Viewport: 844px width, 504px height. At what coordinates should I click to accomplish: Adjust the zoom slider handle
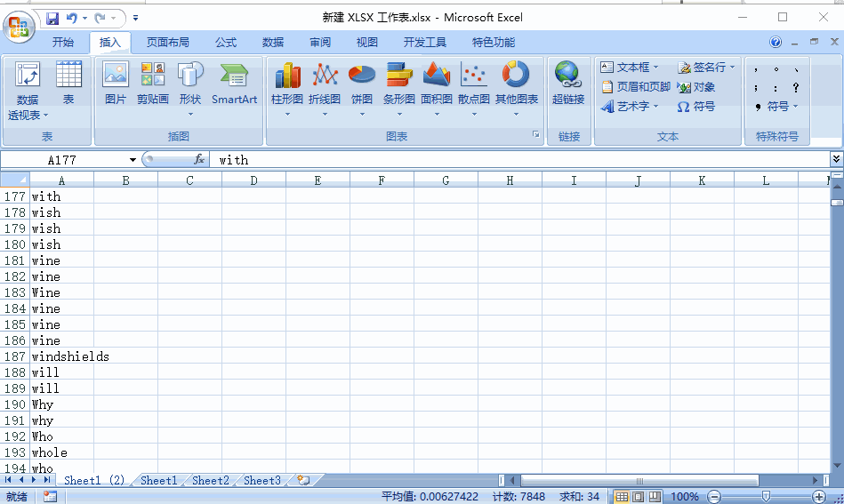(x=766, y=497)
